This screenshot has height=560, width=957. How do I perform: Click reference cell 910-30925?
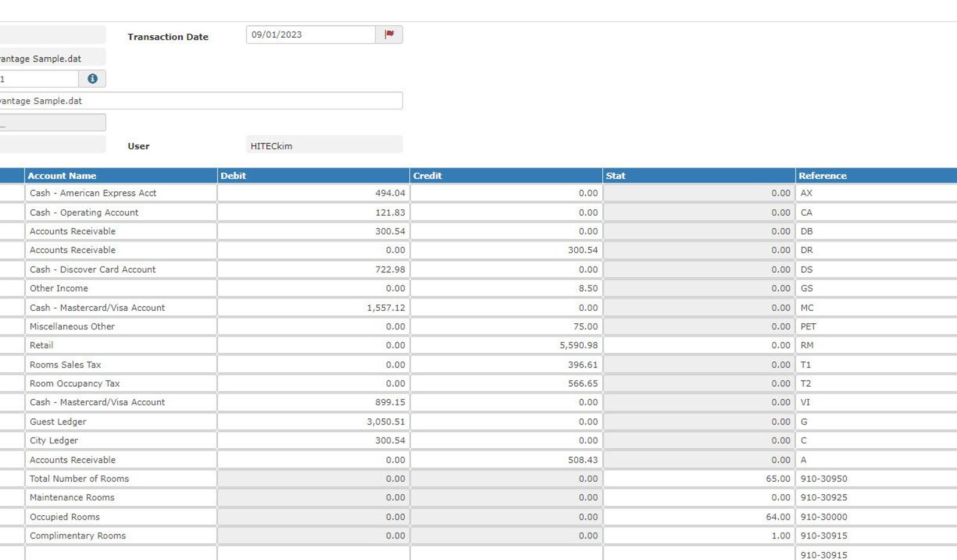click(876, 498)
